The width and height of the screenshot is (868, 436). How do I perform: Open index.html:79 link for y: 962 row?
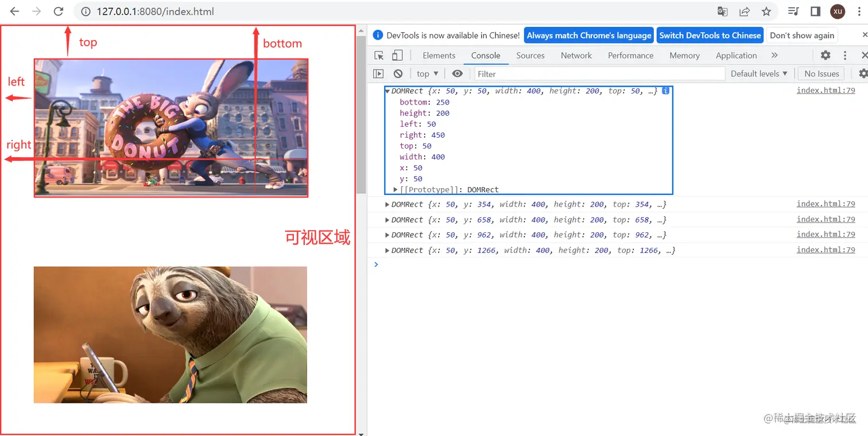(826, 234)
